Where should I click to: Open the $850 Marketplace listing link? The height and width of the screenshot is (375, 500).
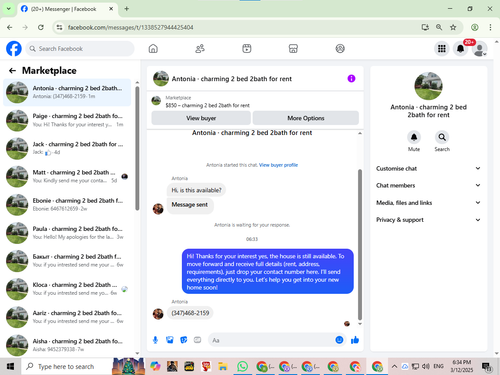pos(207,105)
